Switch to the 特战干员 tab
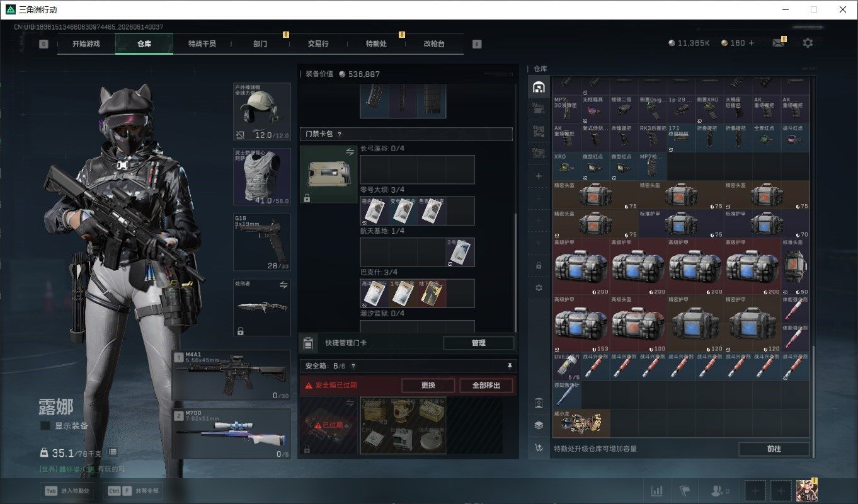Viewport: 858px width, 504px height. [202, 44]
